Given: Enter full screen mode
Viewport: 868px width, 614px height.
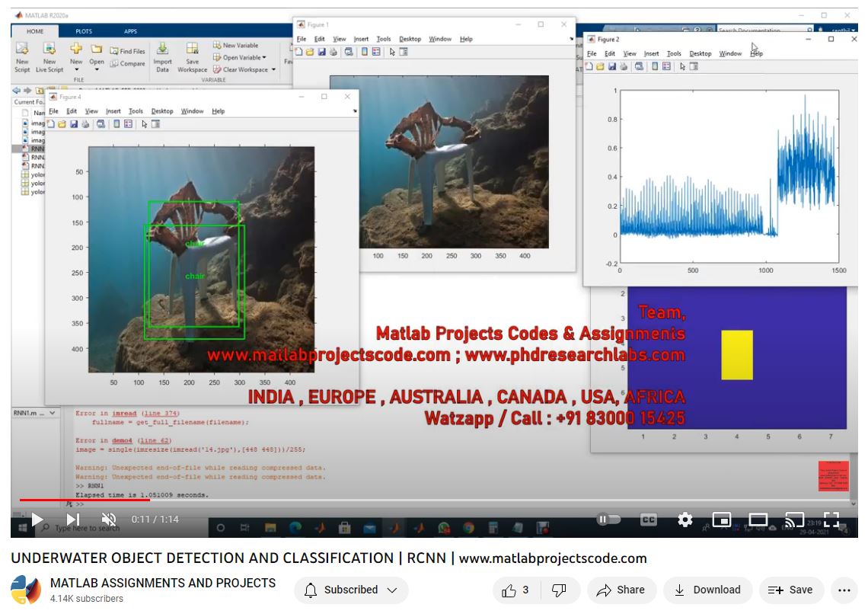Looking at the screenshot, I should (x=831, y=520).
